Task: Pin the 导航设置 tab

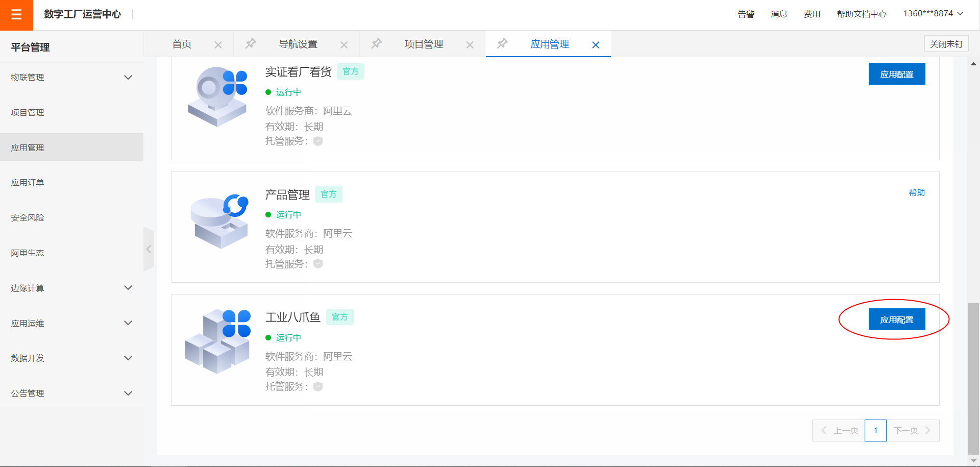Action: pyautogui.click(x=251, y=44)
